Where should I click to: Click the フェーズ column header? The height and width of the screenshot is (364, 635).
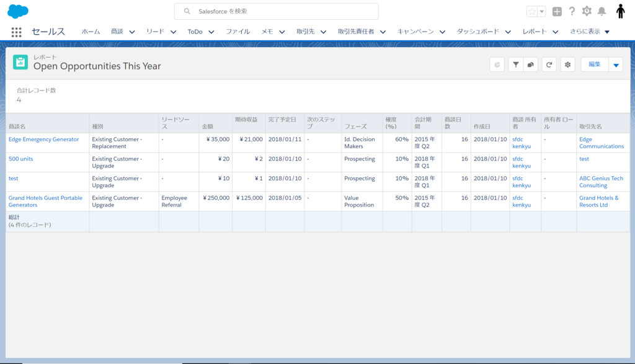tap(362, 123)
